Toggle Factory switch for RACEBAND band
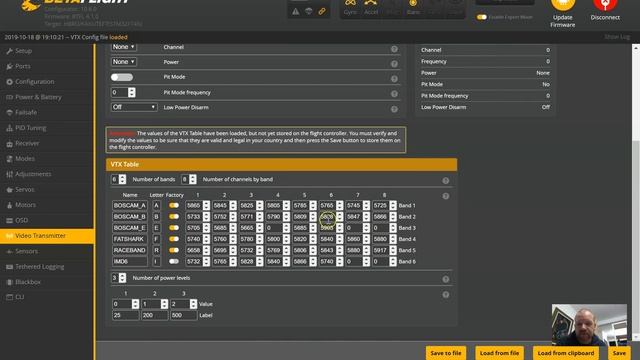The image size is (640, 360). pos(174,250)
